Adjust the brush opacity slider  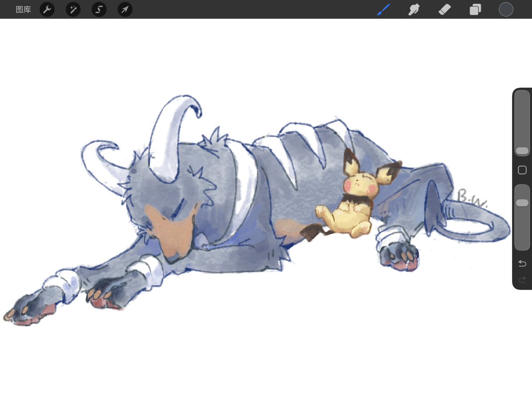522,217
